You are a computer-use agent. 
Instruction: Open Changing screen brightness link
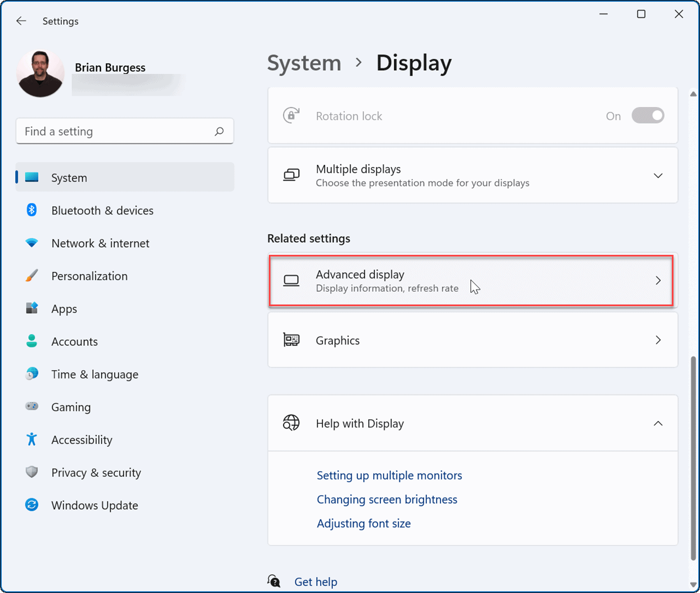click(x=387, y=499)
